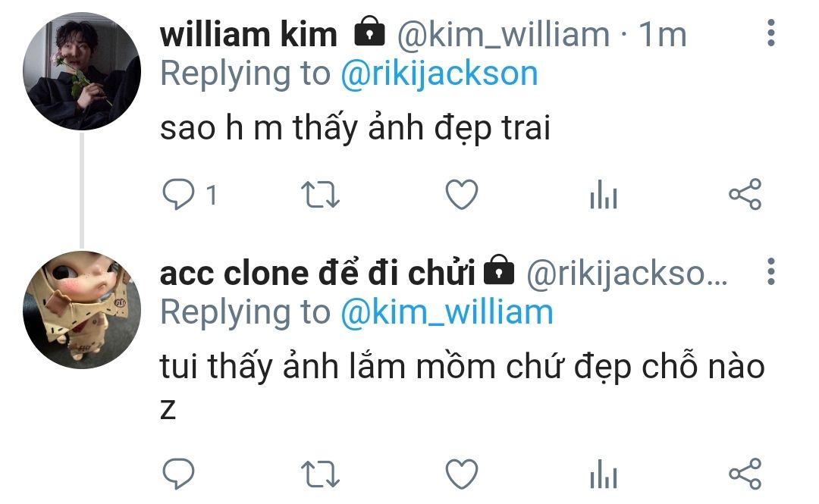Image resolution: width=819 pixels, height=504 pixels.
Task: Open the @rikijackson mention link
Action: click(x=439, y=74)
